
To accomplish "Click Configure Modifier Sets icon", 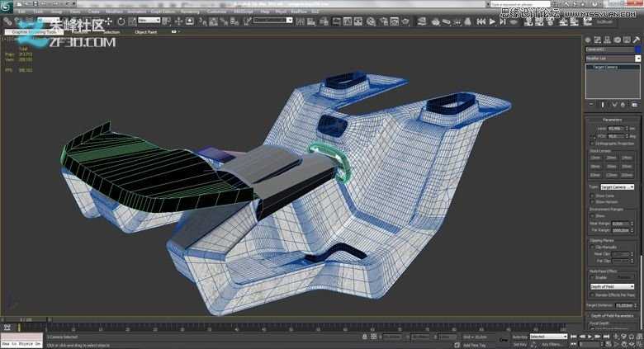I will (x=635, y=105).
